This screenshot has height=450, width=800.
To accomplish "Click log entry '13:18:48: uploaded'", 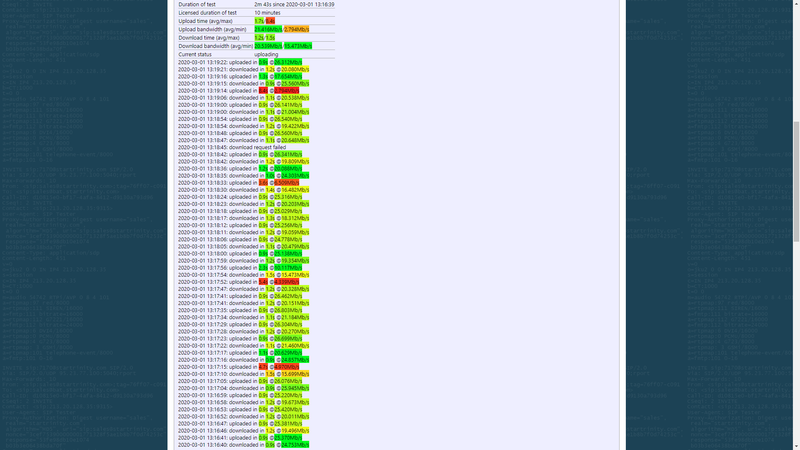I will click(240, 133).
